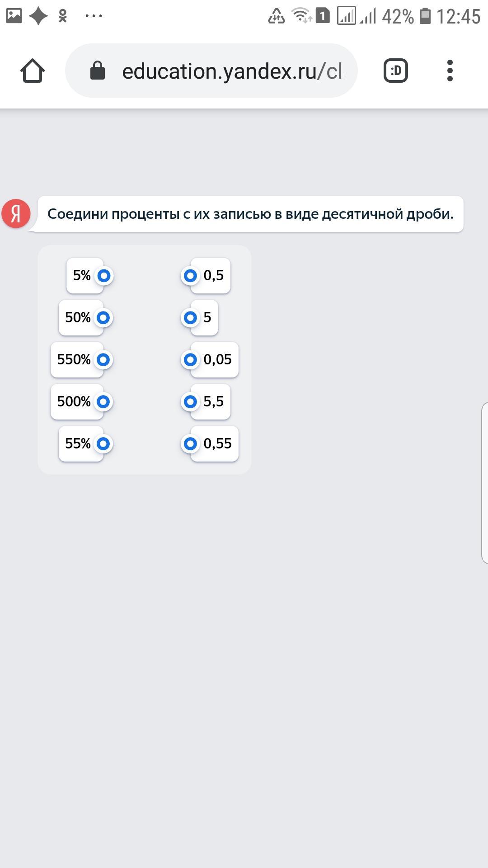488x868 pixels.
Task: Open browser three-dot menu
Action: coord(450,71)
